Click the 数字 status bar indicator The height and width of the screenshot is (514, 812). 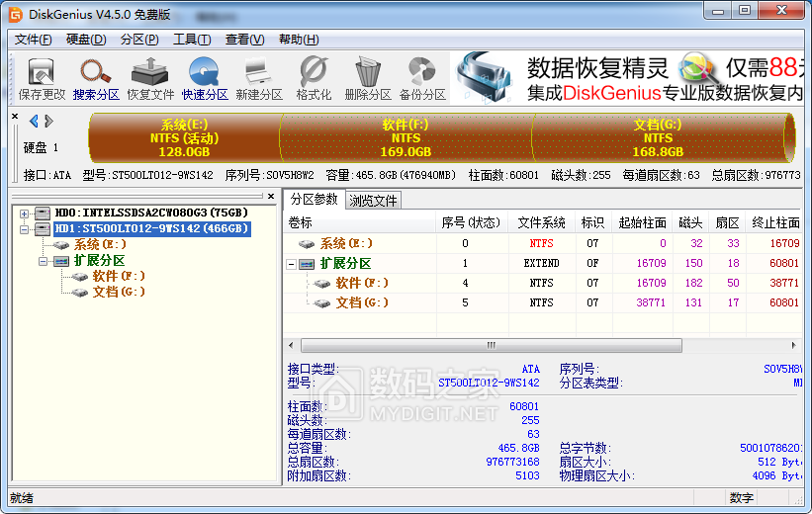coord(741,498)
